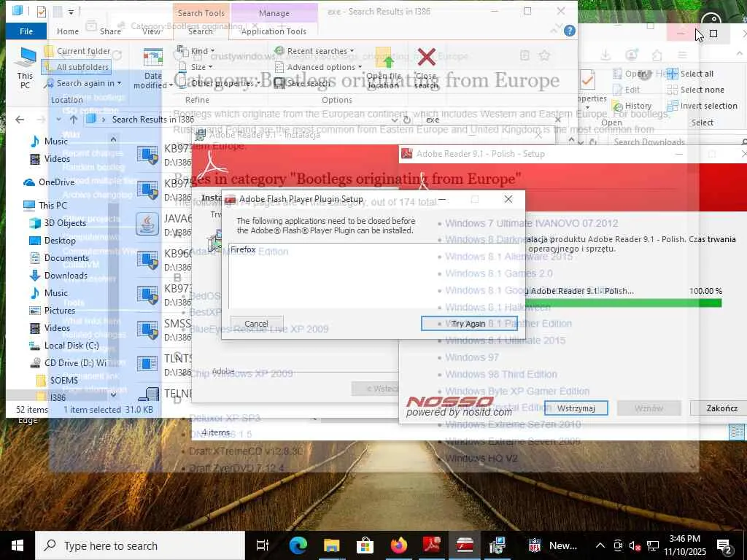Select the I386 folder in tree
The height and width of the screenshot is (560, 747).
[52, 397]
